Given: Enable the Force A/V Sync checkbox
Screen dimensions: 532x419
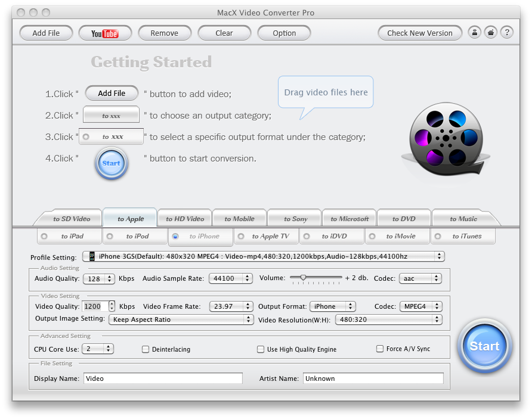Looking at the screenshot, I should tap(380, 349).
